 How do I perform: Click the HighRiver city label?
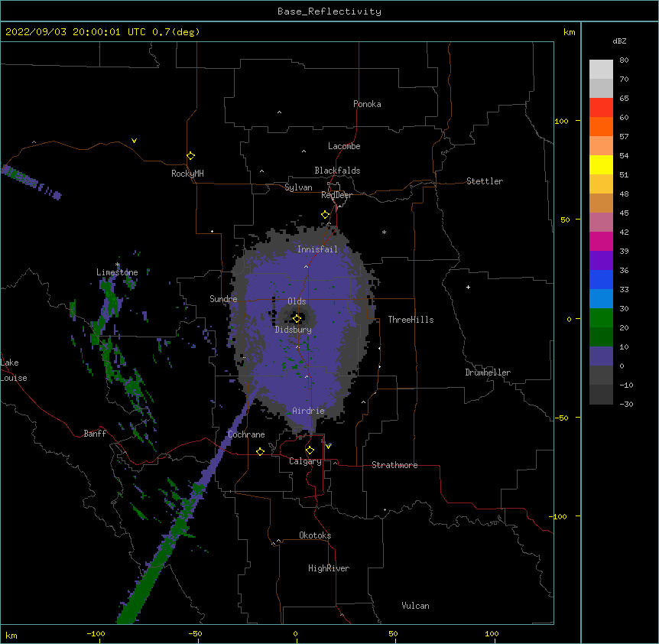(329, 568)
